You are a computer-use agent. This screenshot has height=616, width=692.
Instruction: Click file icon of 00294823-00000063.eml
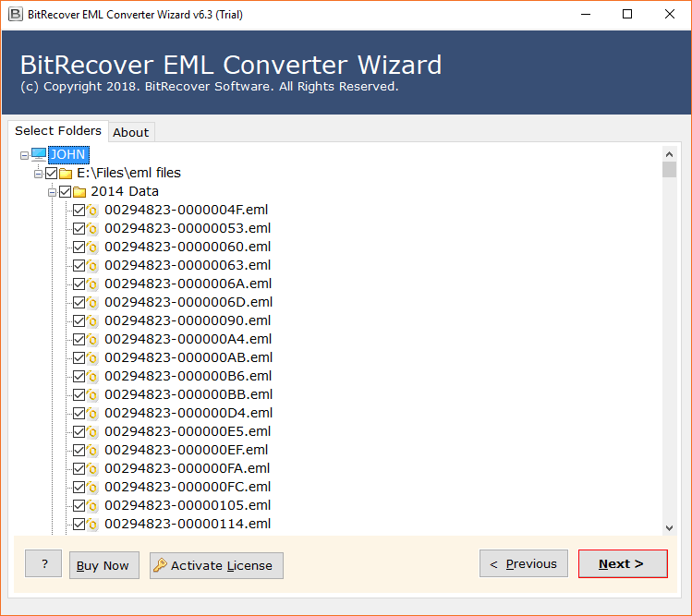(92, 266)
